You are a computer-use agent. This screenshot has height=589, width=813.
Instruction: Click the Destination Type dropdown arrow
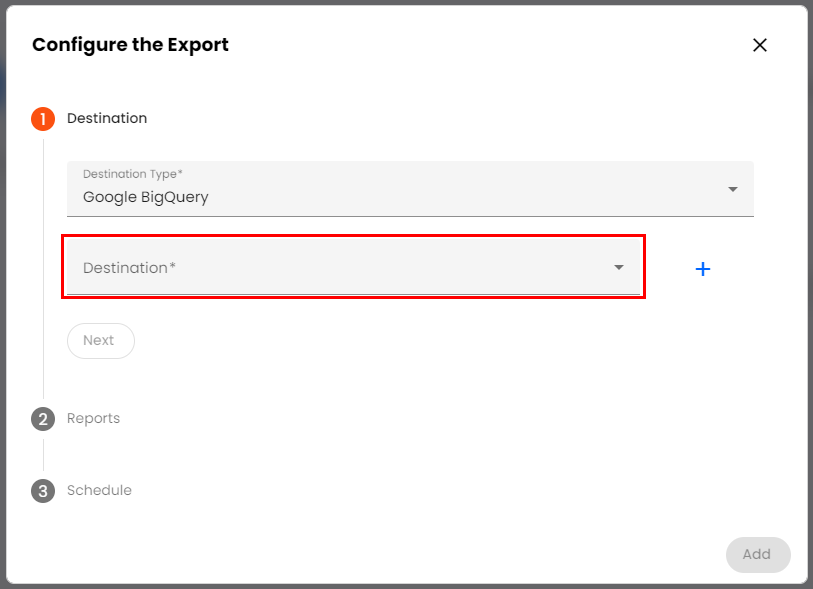733,189
